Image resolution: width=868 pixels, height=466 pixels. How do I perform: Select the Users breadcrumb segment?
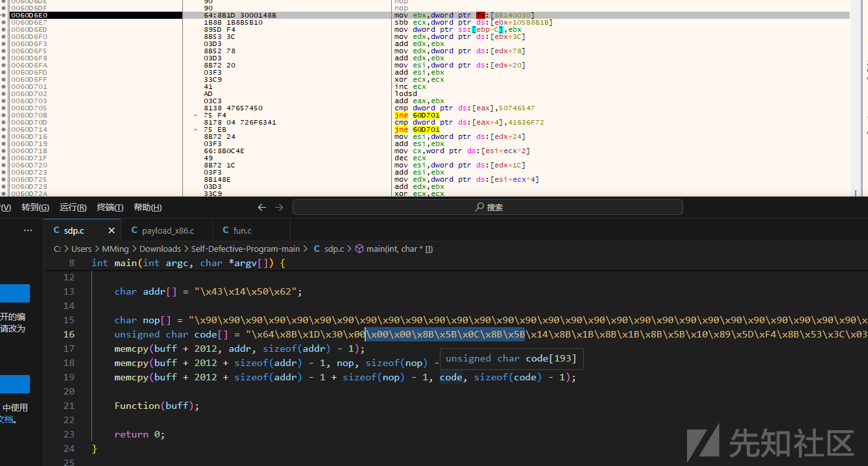point(82,249)
